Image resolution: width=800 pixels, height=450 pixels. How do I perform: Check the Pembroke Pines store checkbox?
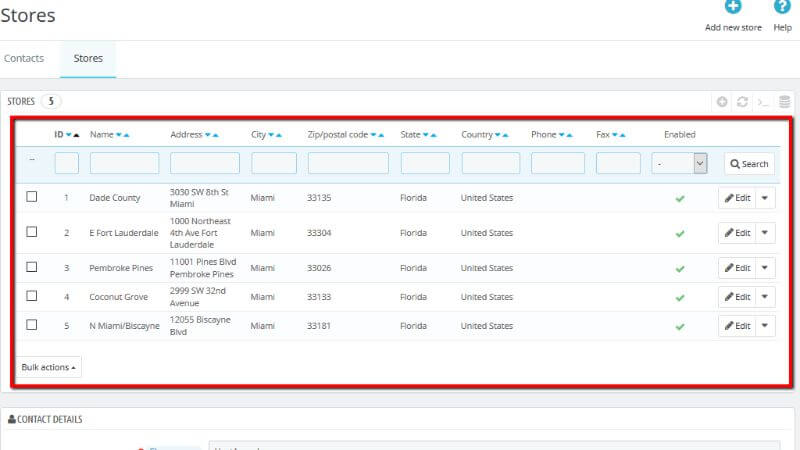coord(32,267)
